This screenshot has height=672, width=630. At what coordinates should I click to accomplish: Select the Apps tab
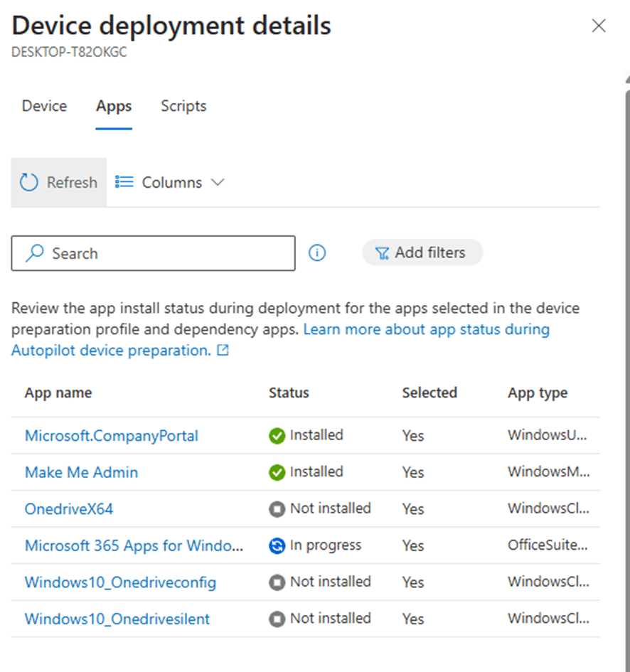pos(114,106)
